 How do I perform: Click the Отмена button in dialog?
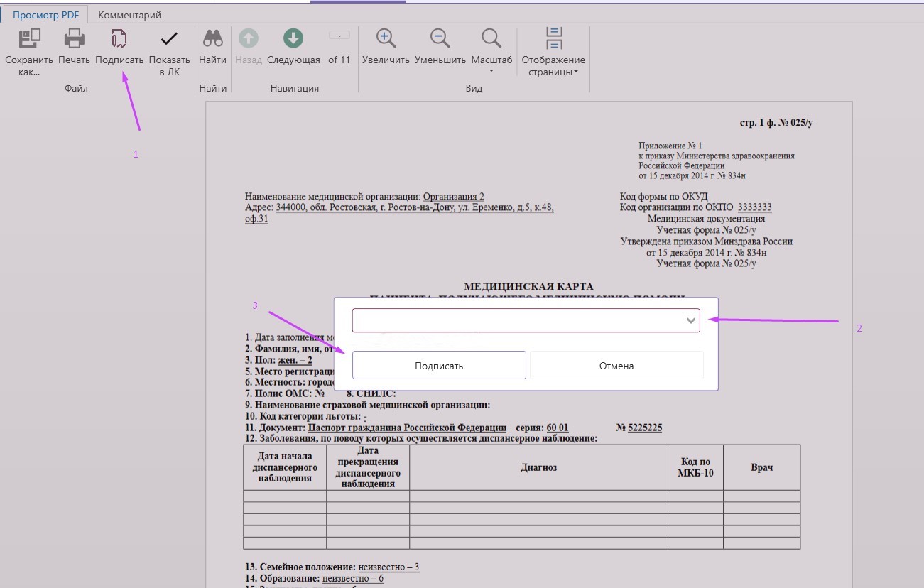coord(616,366)
